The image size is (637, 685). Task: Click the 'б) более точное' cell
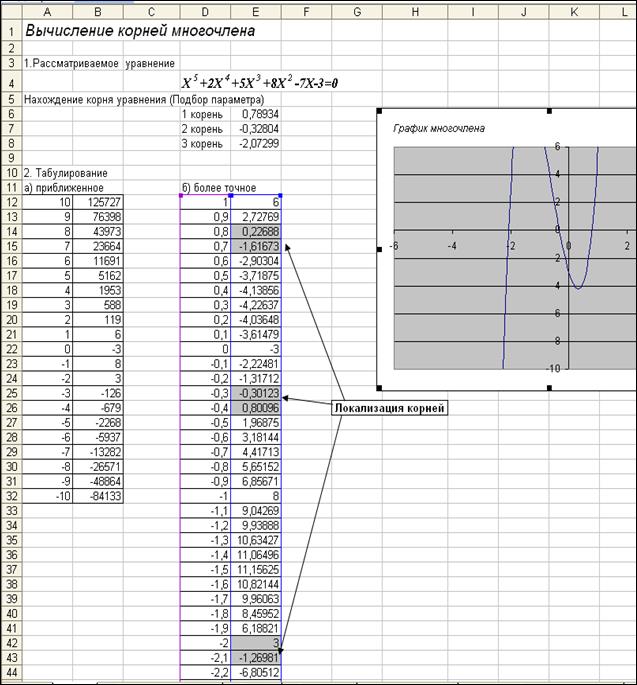coord(219,188)
